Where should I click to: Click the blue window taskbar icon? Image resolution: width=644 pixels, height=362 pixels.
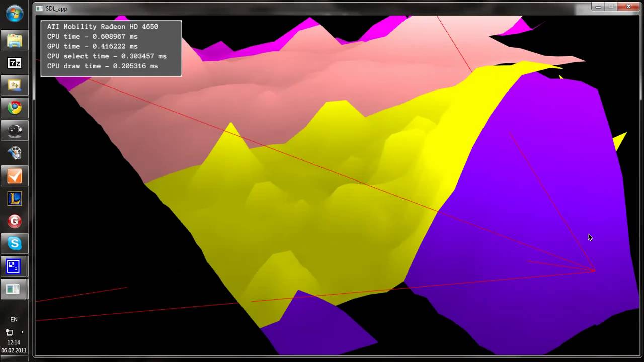14,266
